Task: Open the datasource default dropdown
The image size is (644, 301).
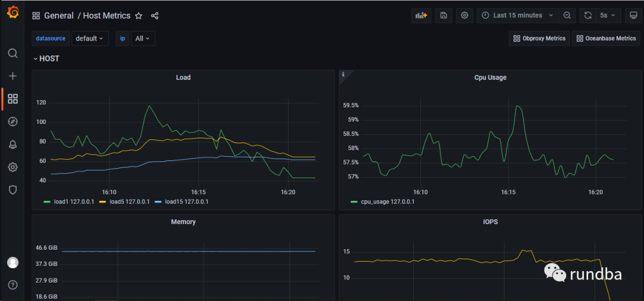Action: 90,38
